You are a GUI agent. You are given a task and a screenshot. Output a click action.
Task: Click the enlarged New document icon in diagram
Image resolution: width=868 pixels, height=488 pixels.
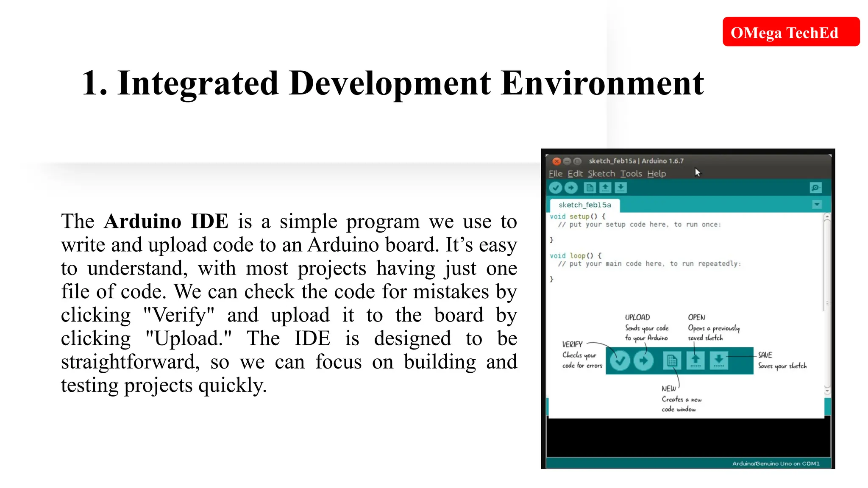click(672, 361)
